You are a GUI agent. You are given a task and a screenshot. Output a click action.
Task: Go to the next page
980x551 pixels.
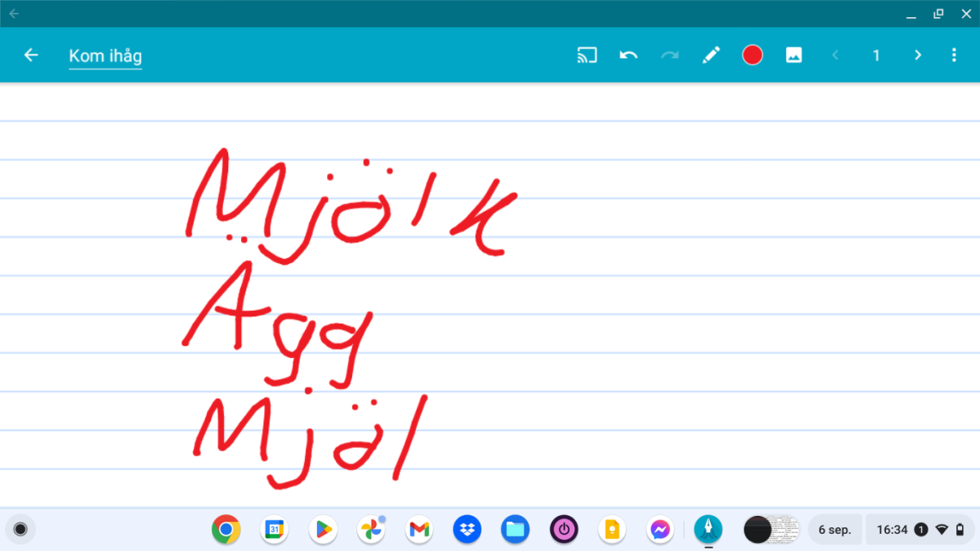pyautogui.click(x=918, y=56)
